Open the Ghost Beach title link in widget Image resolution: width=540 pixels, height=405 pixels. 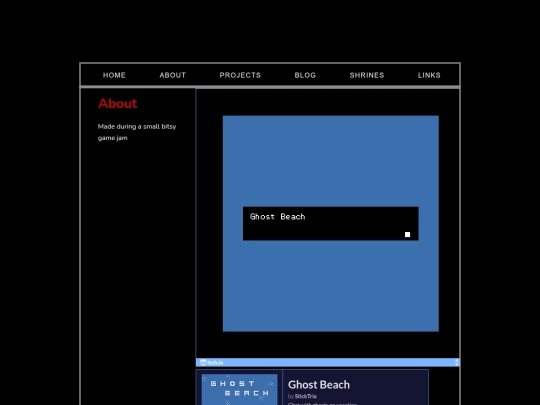click(x=319, y=385)
